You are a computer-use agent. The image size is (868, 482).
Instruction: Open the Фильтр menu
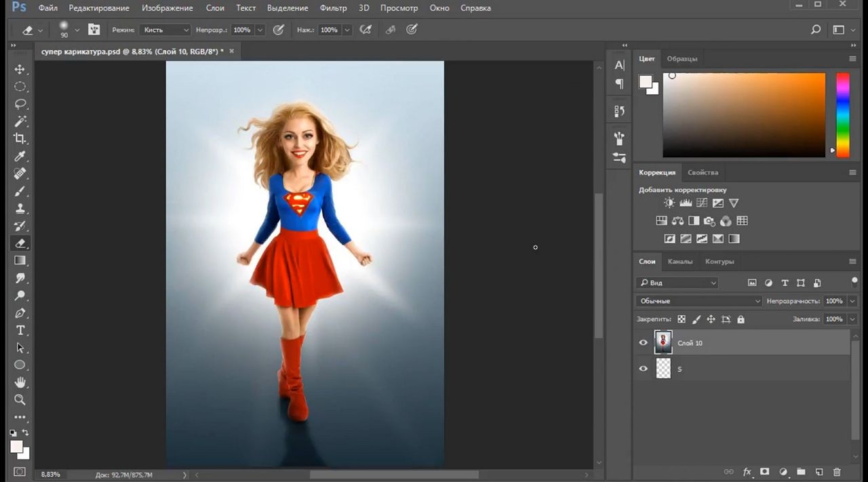coord(333,8)
